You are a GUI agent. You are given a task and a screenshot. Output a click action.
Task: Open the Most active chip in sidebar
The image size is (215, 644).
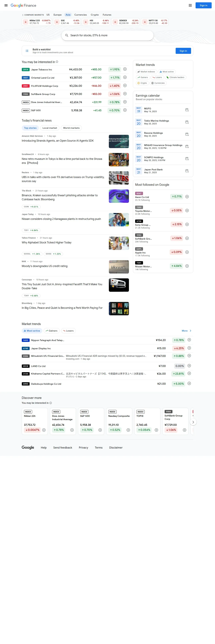click(x=167, y=72)
